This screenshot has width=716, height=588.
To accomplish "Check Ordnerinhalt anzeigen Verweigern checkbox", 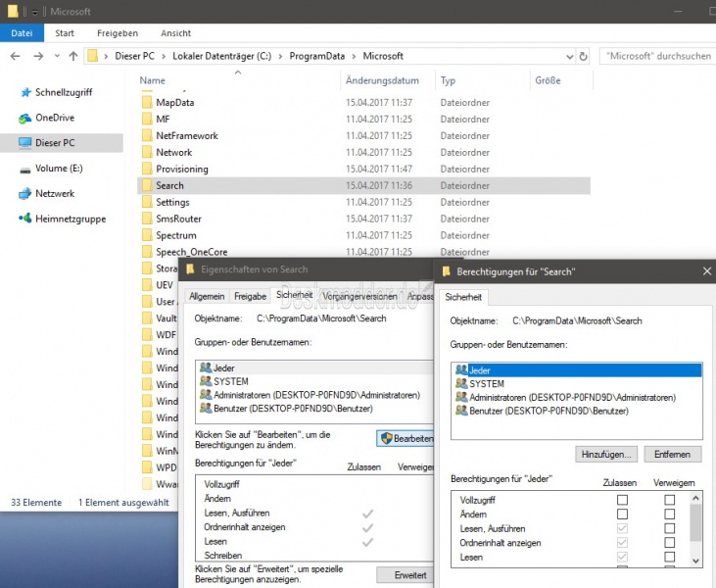I will coord(669,543).
